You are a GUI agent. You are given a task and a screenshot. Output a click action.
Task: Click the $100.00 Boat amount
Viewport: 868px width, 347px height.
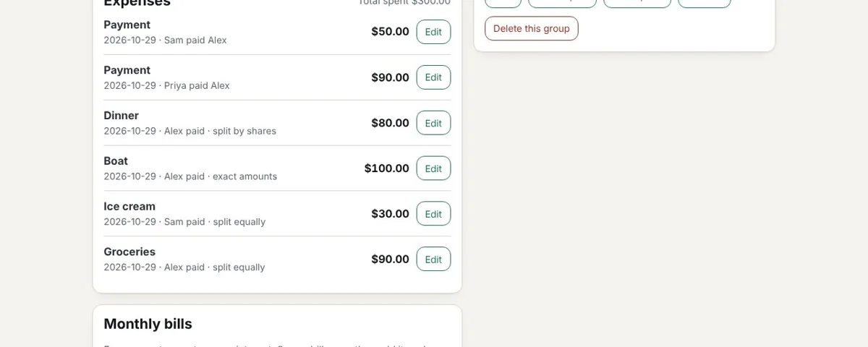tap(387, 168)
